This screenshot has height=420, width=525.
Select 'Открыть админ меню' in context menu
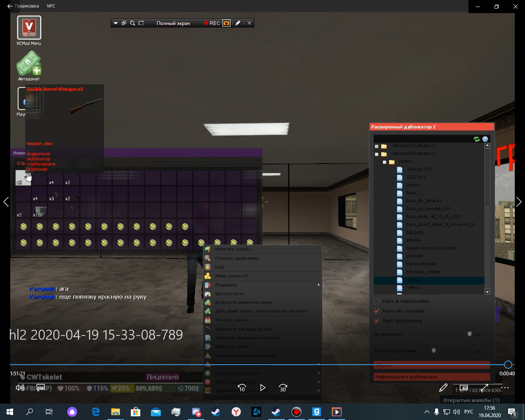[x=237, y=258]
